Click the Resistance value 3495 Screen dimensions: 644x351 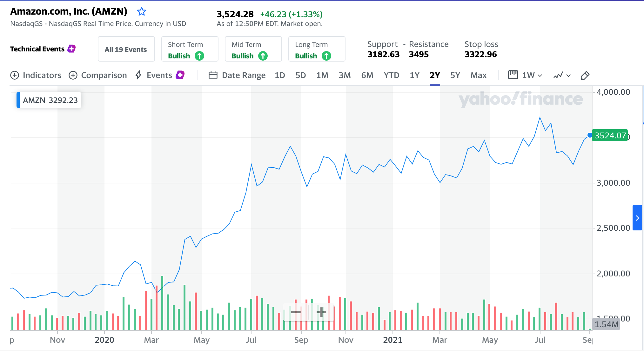[x=419, y=54]
